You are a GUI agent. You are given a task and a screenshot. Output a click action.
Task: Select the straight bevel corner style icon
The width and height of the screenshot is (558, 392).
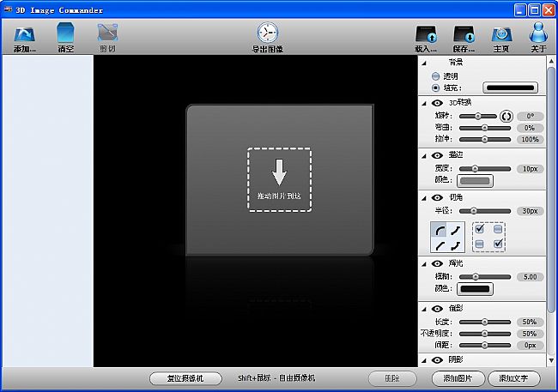click(440, 245)
